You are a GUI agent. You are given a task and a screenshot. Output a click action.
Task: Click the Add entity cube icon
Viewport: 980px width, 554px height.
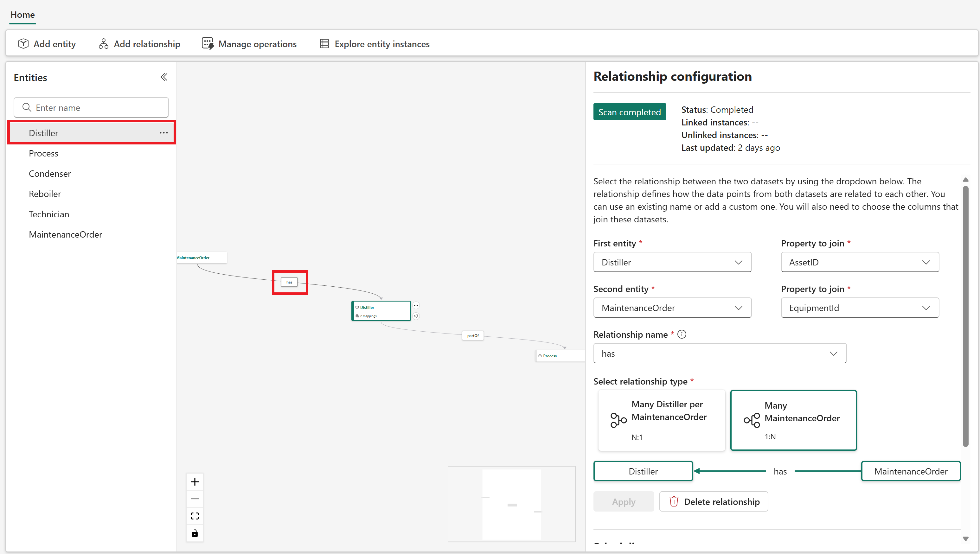[23, 44]
